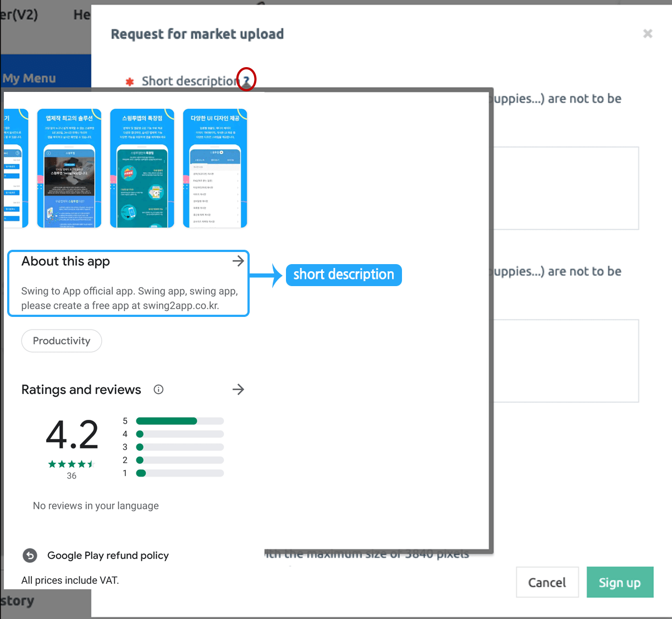Select the Productivity category chip
The height and width of the screenshot is (619, 672).
click(x=61, y=341)
